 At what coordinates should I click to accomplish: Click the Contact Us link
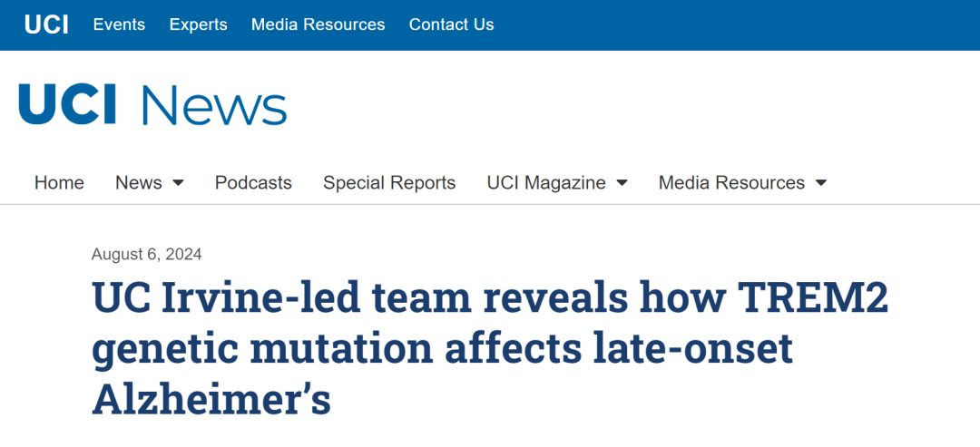pos(451,24)
